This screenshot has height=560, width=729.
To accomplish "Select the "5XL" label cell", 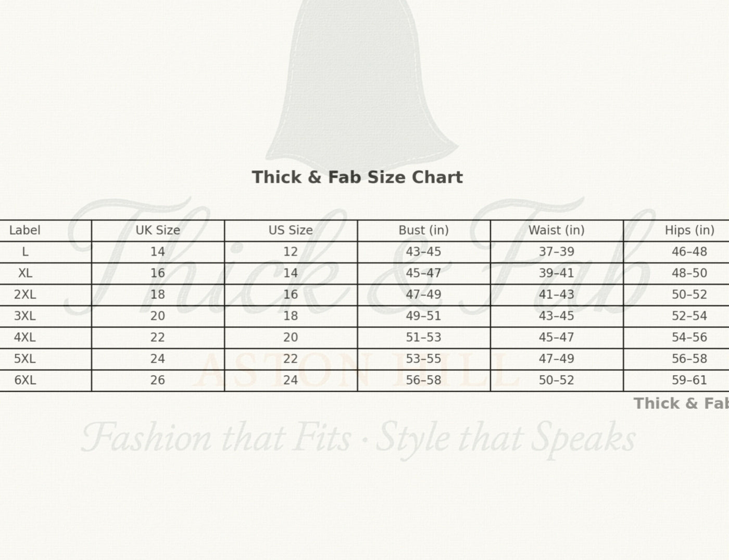I will click(x=25, y=359).
